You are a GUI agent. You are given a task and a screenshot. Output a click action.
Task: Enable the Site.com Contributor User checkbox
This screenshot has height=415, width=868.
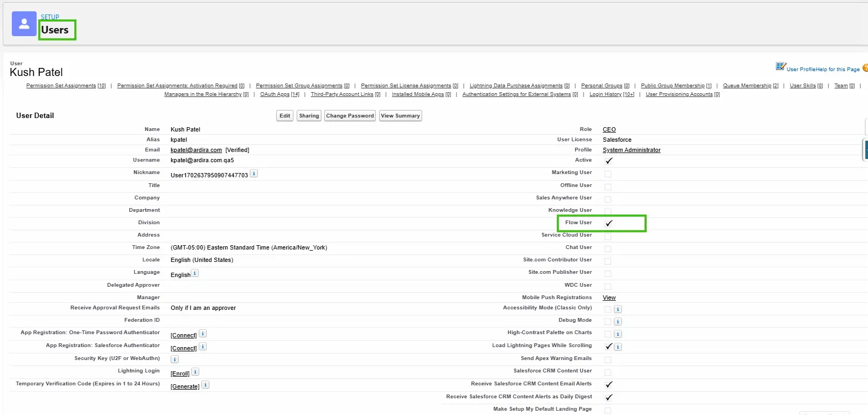click(x=608, y=261)
